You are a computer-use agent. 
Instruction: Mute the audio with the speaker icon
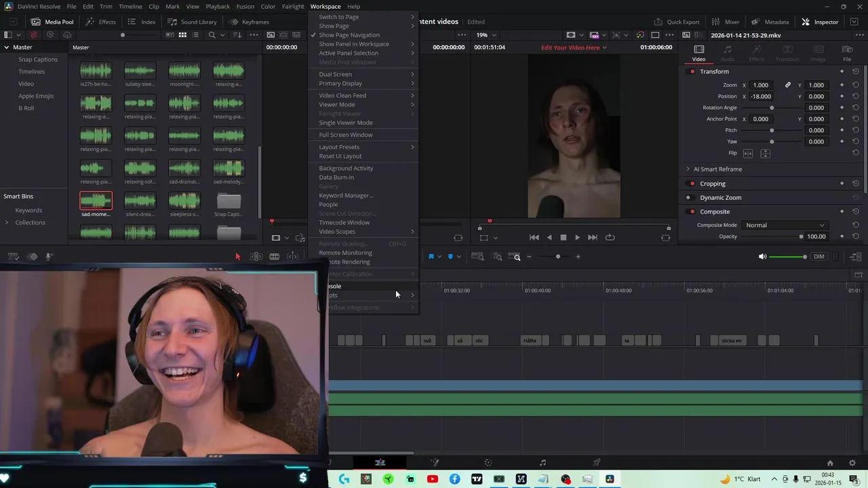click(x=762, y=256)
